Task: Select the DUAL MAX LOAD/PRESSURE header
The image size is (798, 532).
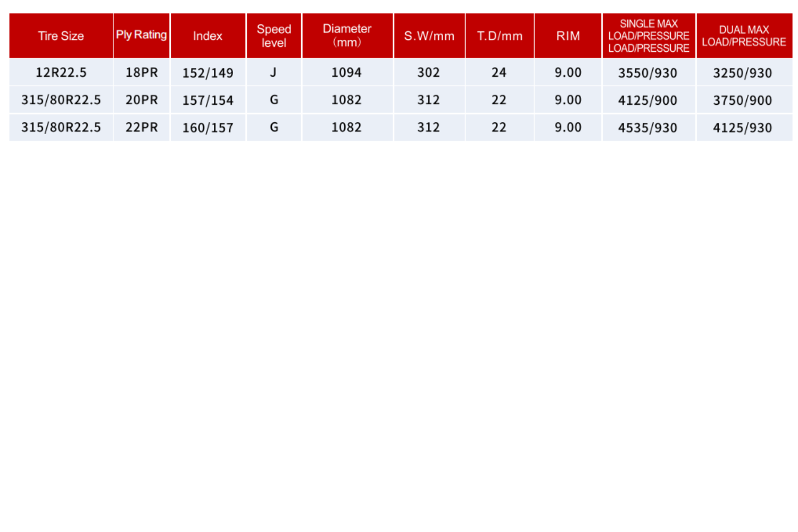Action: tap(744, 36)
